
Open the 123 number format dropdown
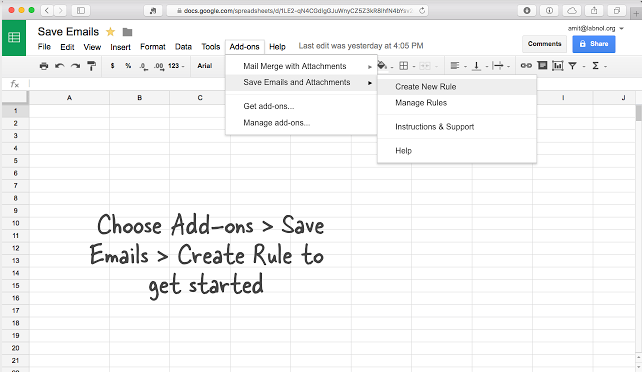pos(176,65)
